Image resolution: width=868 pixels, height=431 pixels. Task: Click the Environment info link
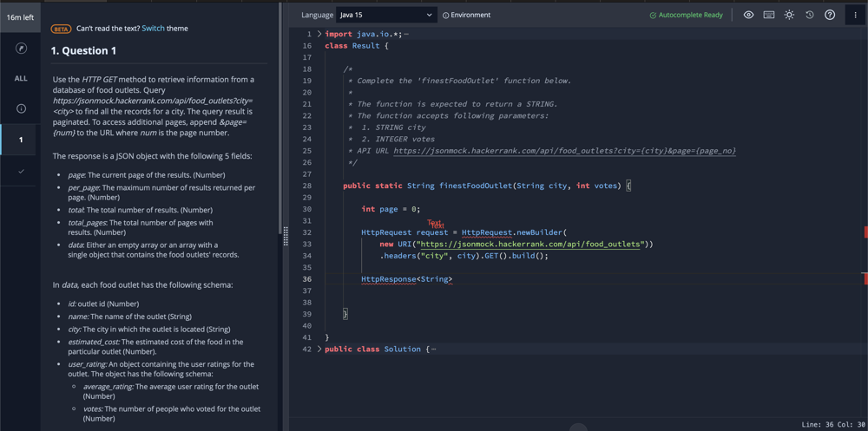tap(467, 15)
